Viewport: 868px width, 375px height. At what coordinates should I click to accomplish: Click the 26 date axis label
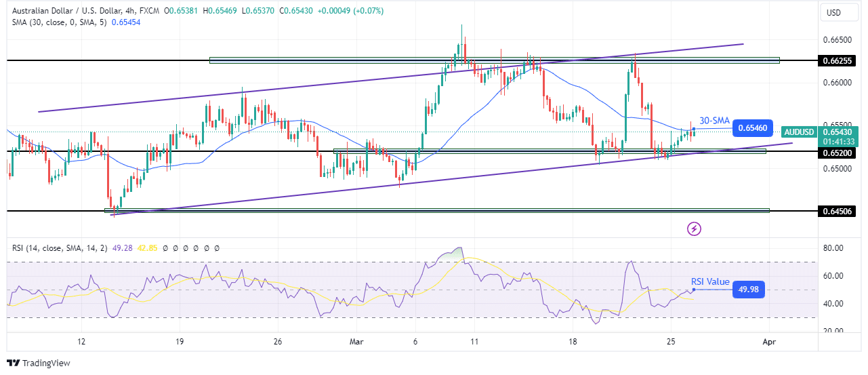click(277, 342)
